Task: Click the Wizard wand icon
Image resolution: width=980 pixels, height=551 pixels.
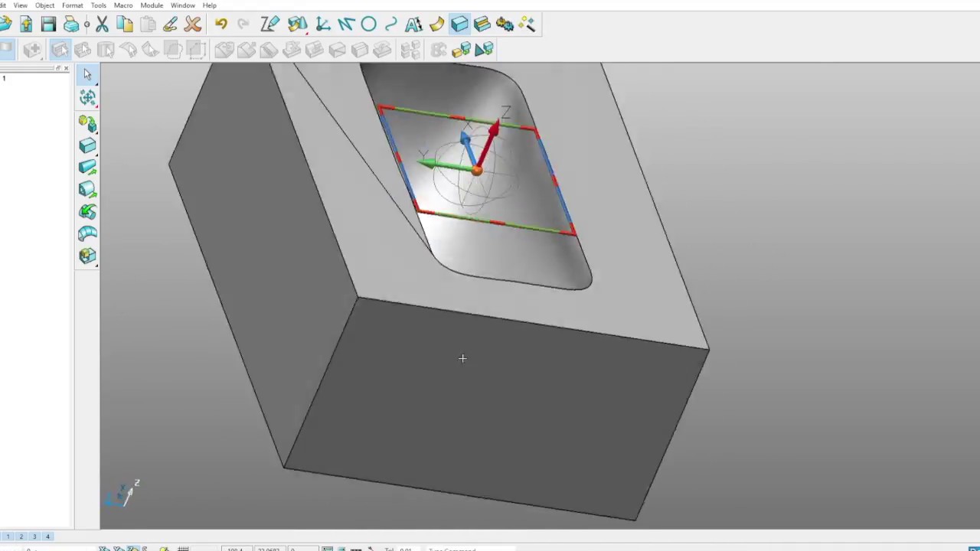Action: point(527,24)
